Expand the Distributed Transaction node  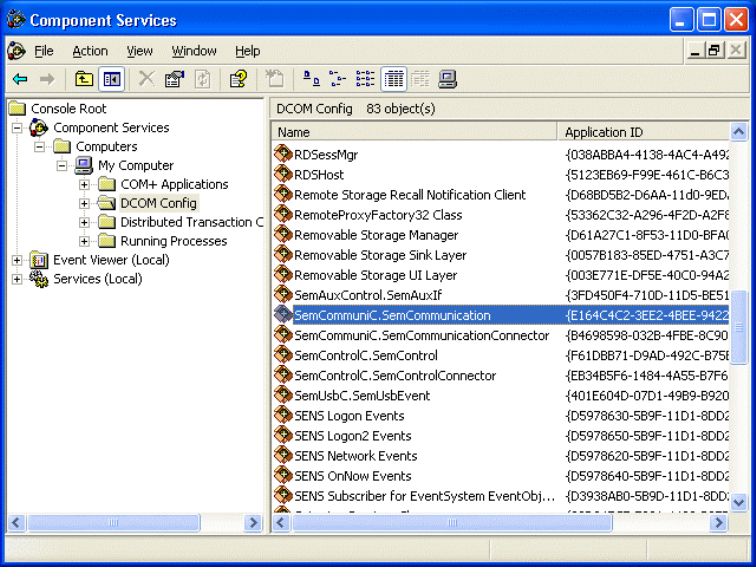84,222
